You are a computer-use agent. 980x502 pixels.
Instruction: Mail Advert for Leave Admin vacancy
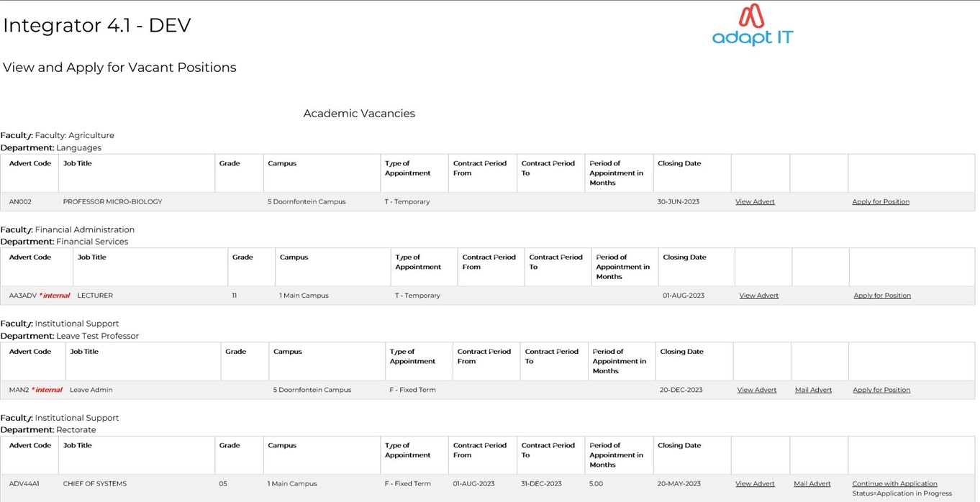[x=813, y=390]
